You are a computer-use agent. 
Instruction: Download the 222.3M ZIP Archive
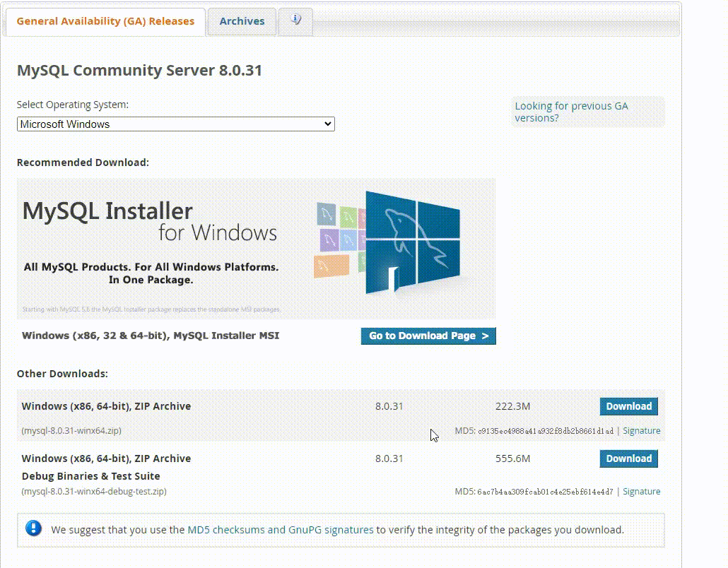628,406
